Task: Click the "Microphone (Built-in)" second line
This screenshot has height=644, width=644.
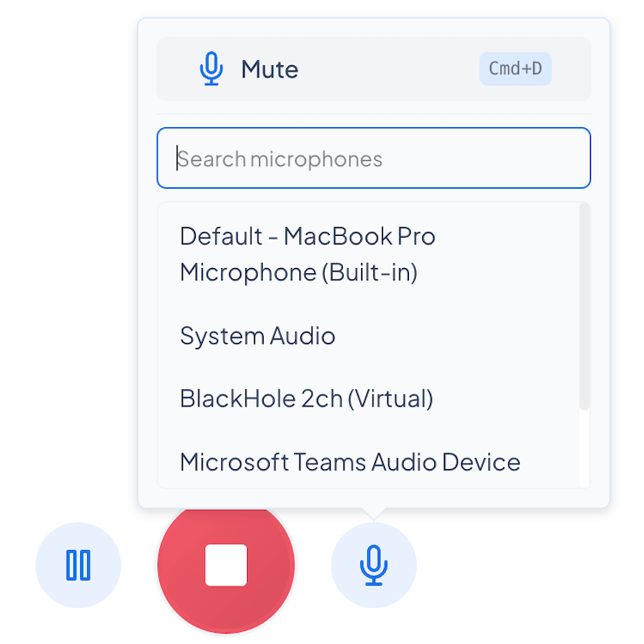Action: 299,272
